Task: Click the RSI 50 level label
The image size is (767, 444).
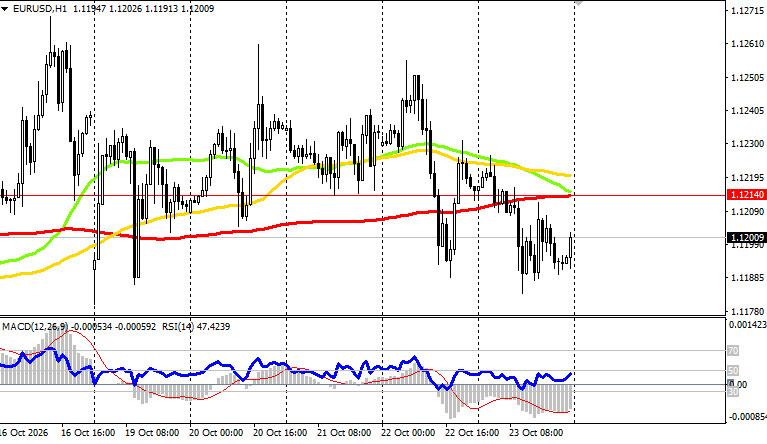Action: [x=733, y=371]
